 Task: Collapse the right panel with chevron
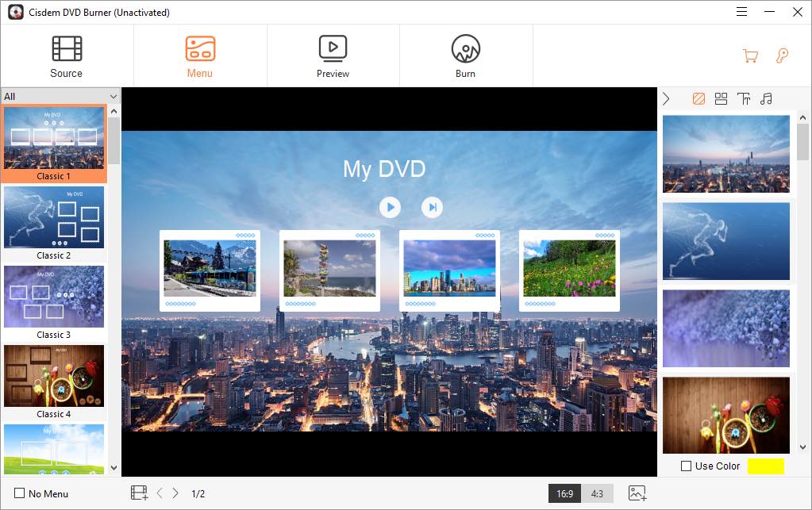pyautogui.click(x=666, y=98)
